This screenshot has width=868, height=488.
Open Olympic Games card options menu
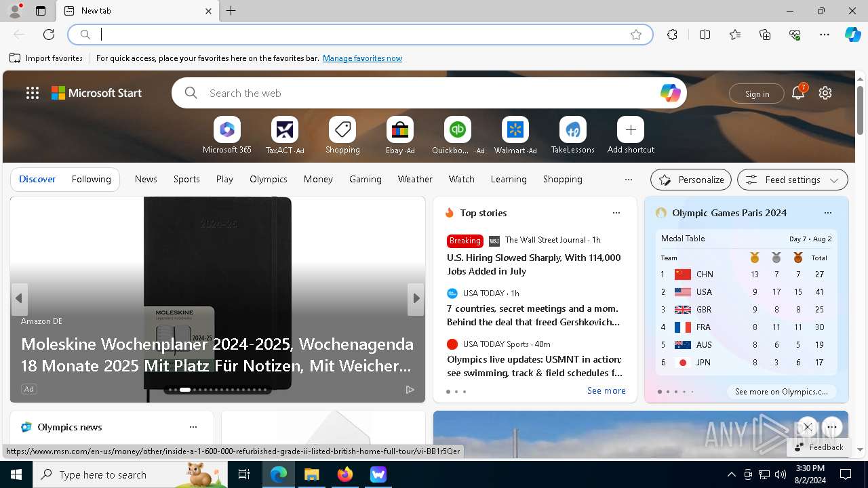point(828,213)
